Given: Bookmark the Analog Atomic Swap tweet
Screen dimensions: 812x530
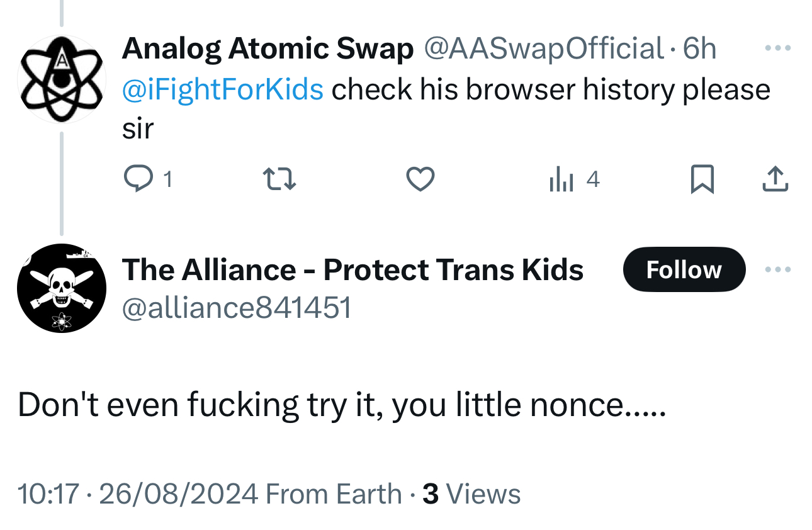Looking at the screenshot, I should pos(702,180).
